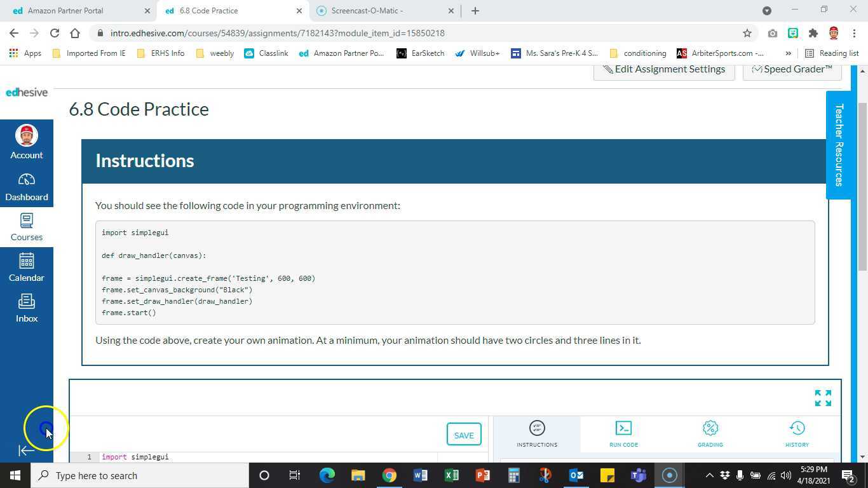Collapse the global navigation sidebar arrow

click(x=26, y=451)
